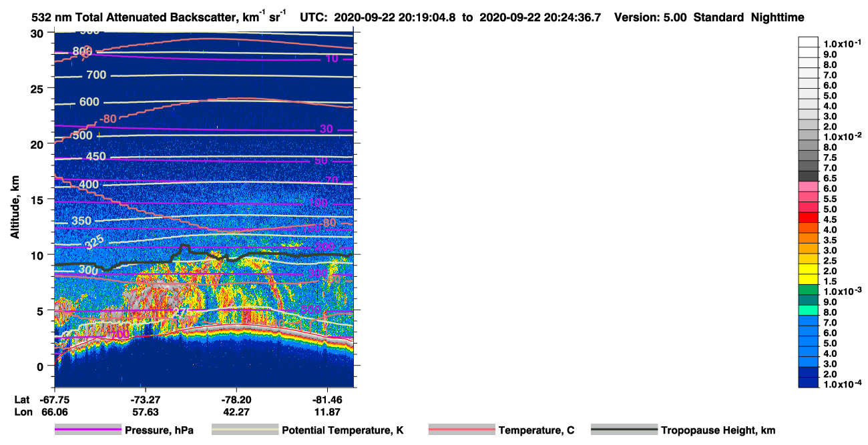The width and height of the screenshot is (868, 445).
Task: Click the '1.0x10-3' color scale label
Action: pos(842,292)
